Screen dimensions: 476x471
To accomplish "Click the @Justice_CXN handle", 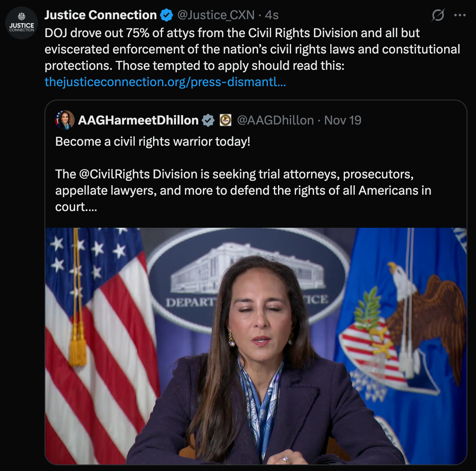I will [x=216, y=16].
